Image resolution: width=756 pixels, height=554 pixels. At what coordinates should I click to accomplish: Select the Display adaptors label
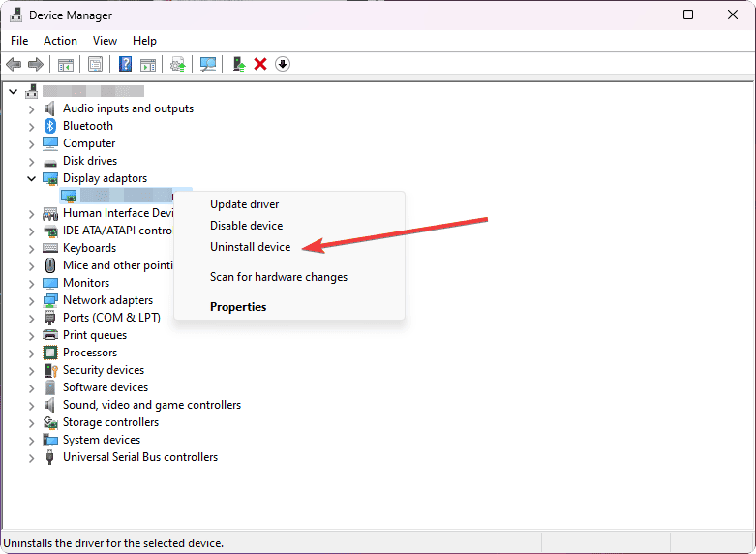[x=106, y=178]
